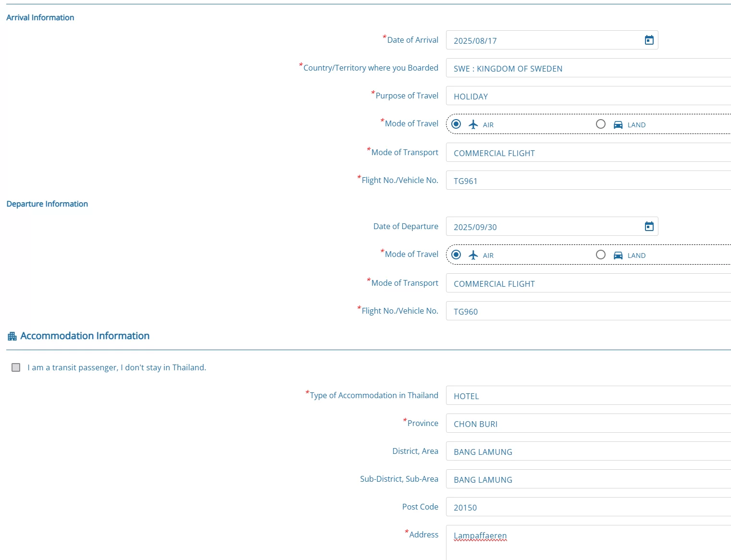Image resolution: width=731 pixels, height=560 pixels.
Task: Open the Date of Arrival calendar icon
Action: pos(649,40)
